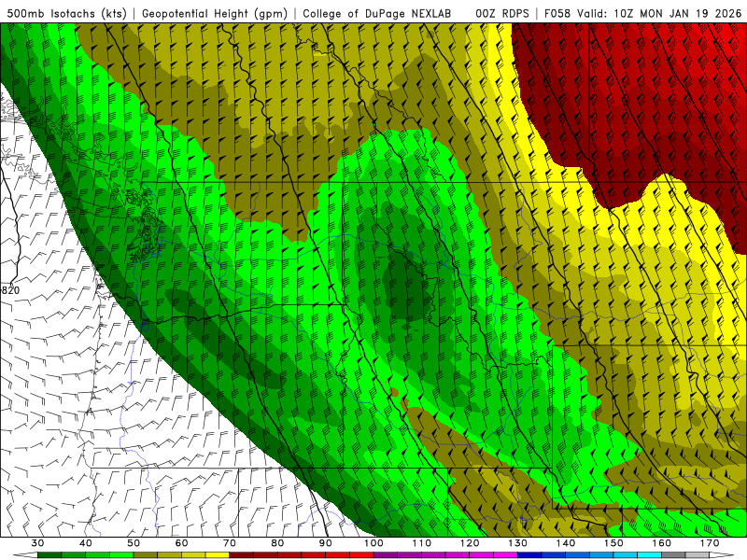This screenshot has height=560, width=747.
Task: Click the '80' legend value
Action: click(x=277, y=543)
